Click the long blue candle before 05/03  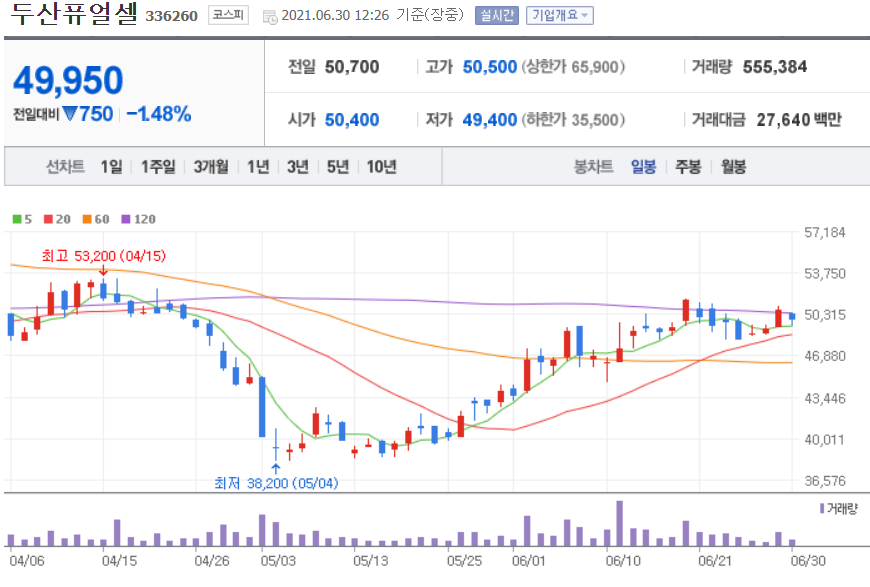(262, 407)
